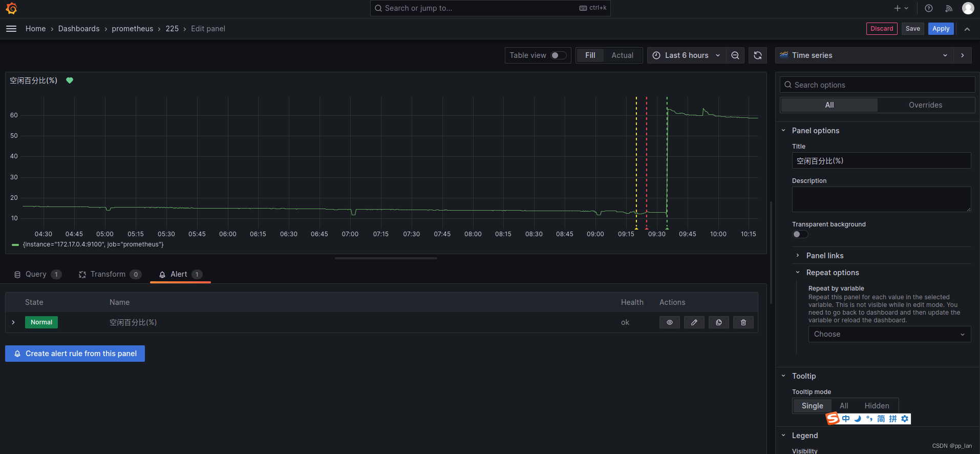Screen dimensions: 980x454
Task: Show the All options filter
Action: [829, 105]
